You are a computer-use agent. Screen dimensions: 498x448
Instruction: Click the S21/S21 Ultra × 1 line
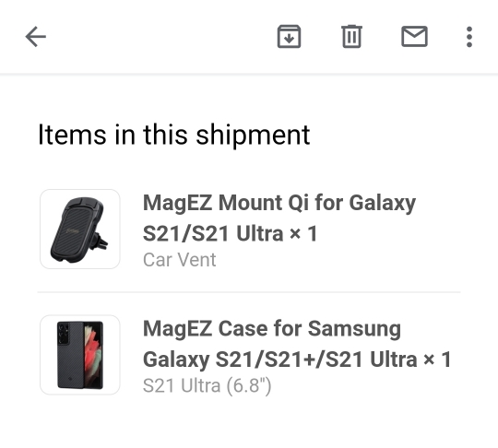[230, 234]
